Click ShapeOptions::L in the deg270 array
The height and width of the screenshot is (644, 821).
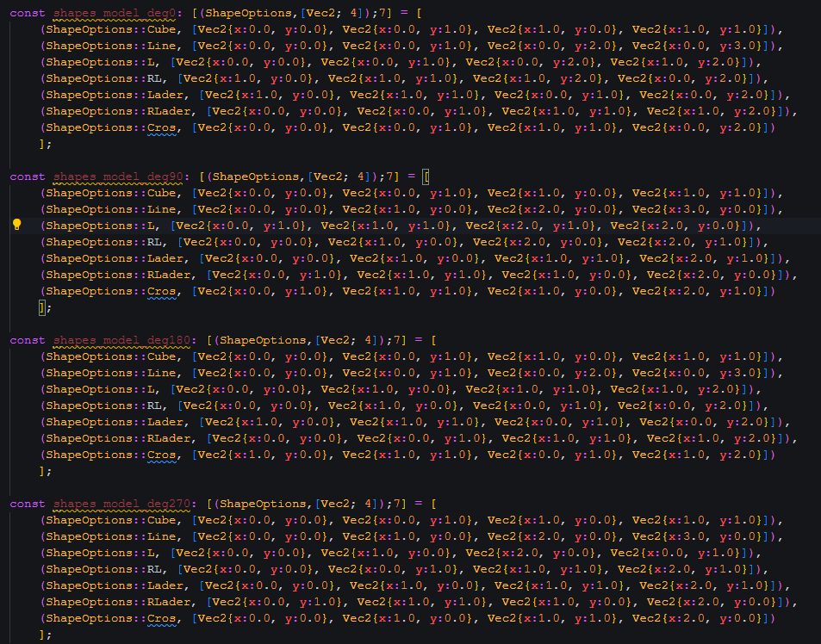[x=100, y=553]
